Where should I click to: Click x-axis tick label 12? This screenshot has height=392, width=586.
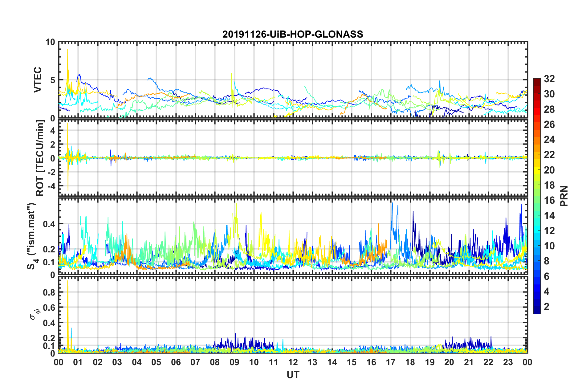point(293,362)
